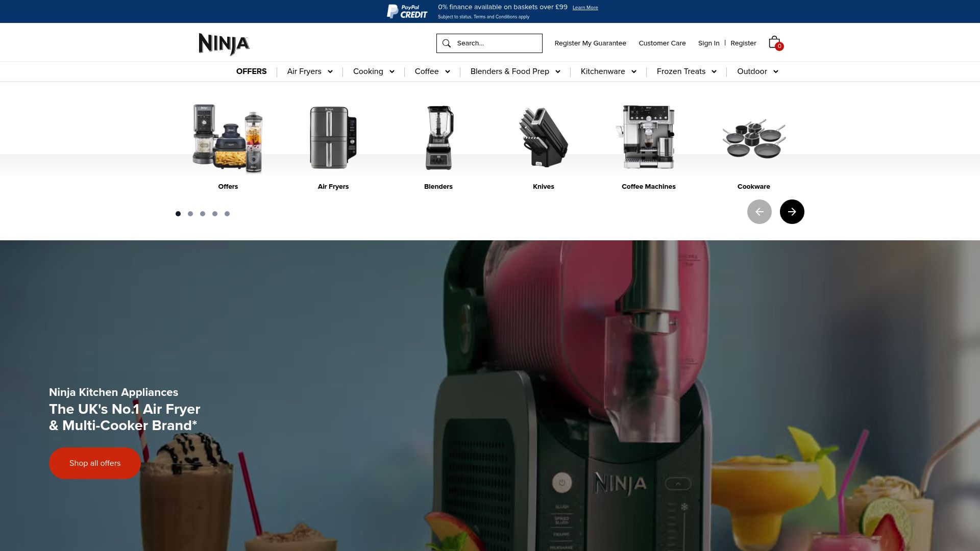Screen dimensions: 980x551
Task: Expand the Coffee menu chevron
Action: pyautogui.click(x=448, y=72)
